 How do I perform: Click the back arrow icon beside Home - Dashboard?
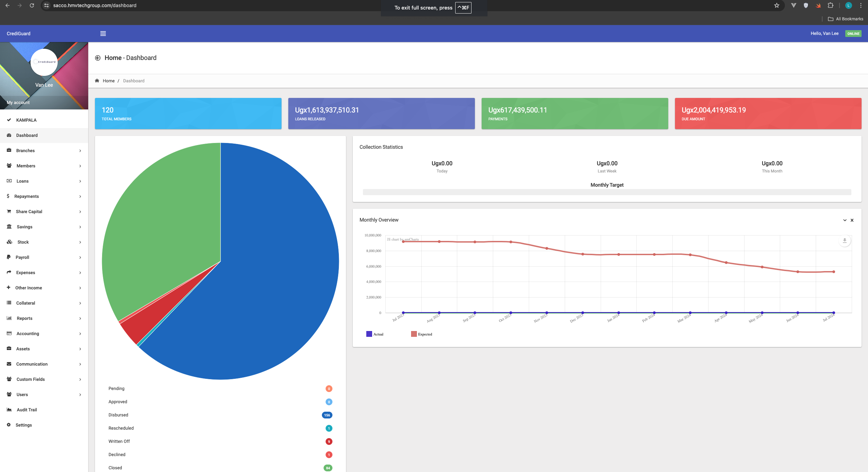98,58
